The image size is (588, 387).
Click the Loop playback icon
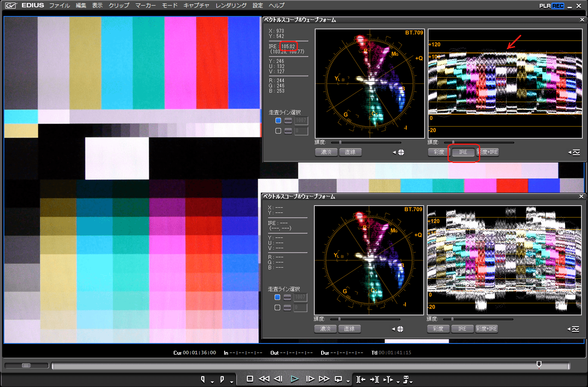click(x=338, y=379)
